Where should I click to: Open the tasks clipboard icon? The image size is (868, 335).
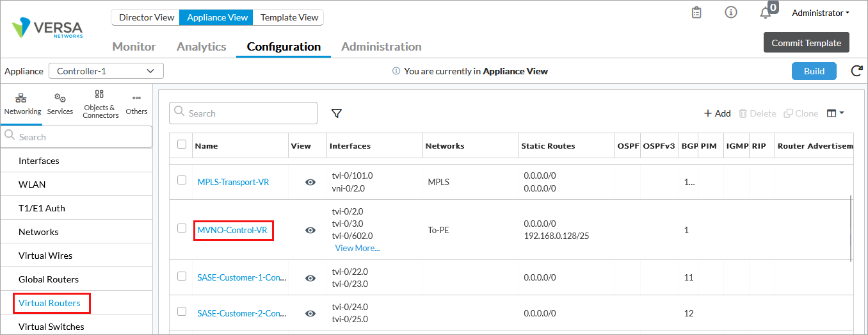696,13
